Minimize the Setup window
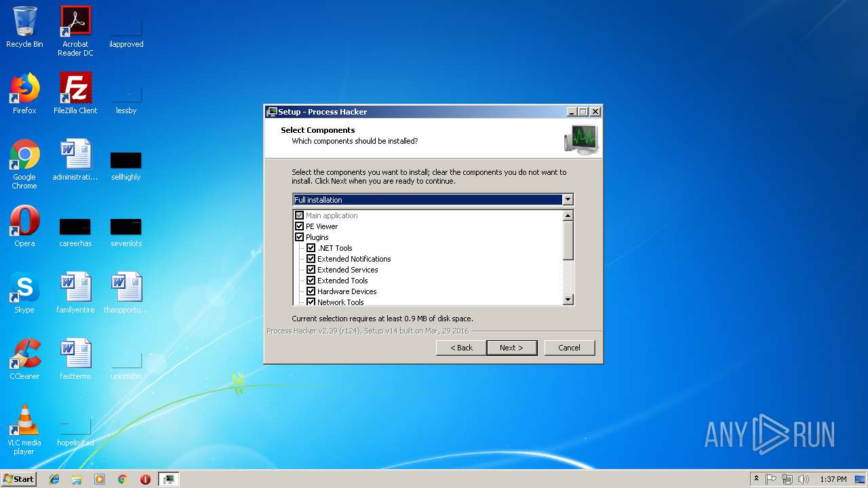This screenshot has width=868, height=488. coord(572,112)
